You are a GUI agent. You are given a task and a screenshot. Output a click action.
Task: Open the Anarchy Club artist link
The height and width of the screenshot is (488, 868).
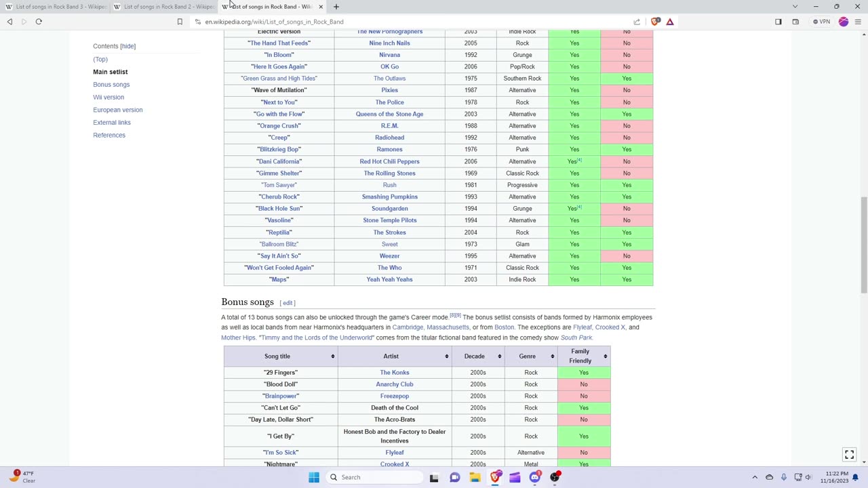click(395, 384)
